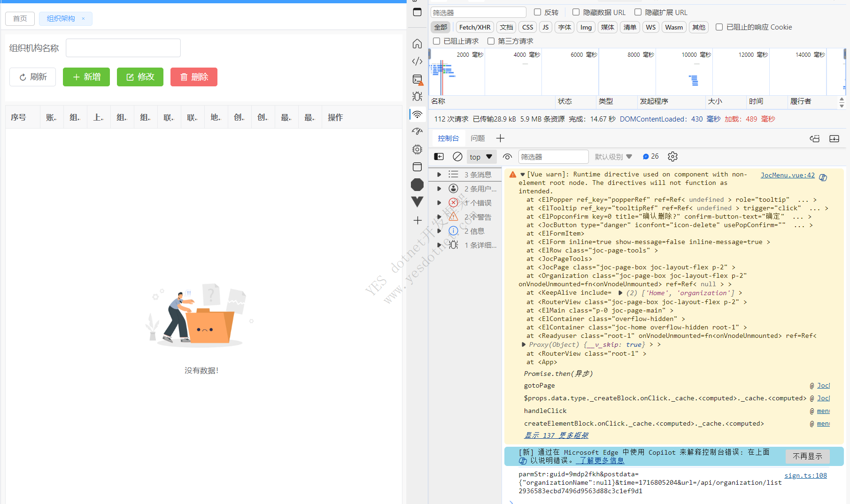850x504 pixels.
Task: Open the Welcome home icon in DevTools sidebar
Action: coord(417,44)
